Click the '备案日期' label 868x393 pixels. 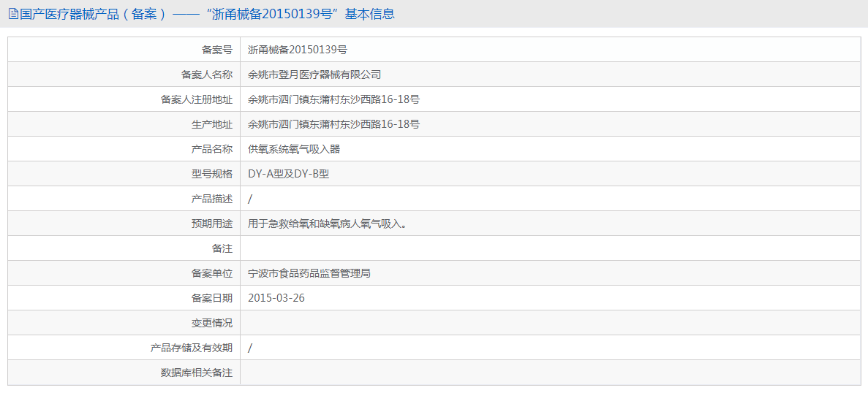pos(212,299)
